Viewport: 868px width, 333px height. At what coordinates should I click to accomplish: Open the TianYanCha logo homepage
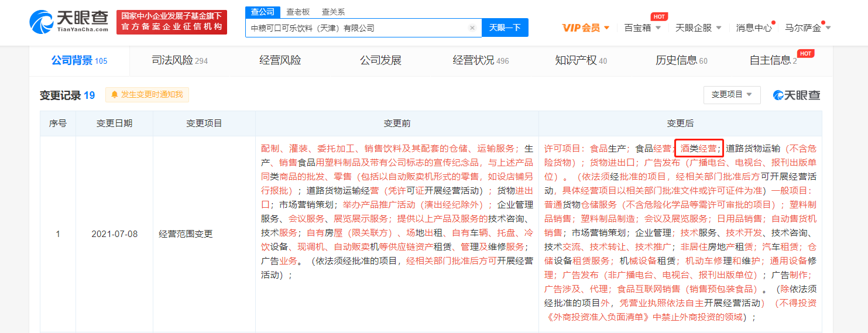pos(69,22)
